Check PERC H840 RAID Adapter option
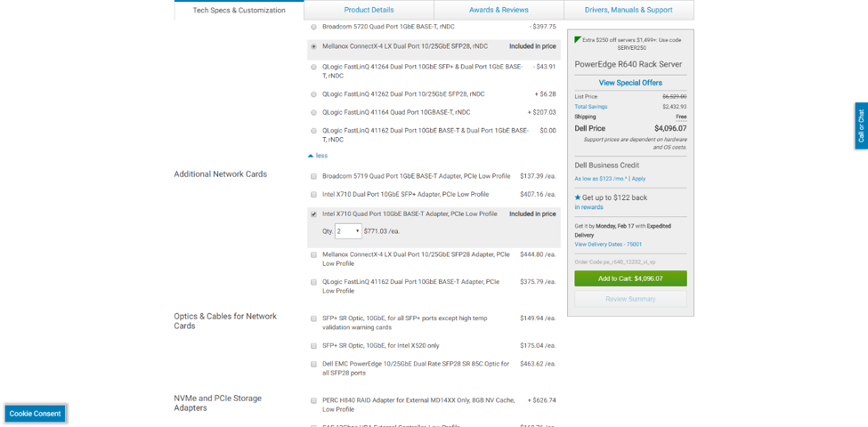 [314, 400]
